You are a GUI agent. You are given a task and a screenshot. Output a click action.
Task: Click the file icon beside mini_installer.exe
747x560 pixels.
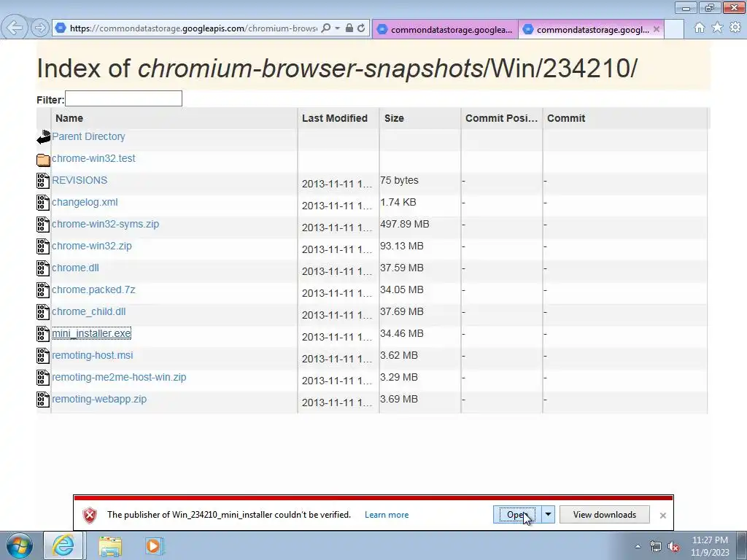43,334
